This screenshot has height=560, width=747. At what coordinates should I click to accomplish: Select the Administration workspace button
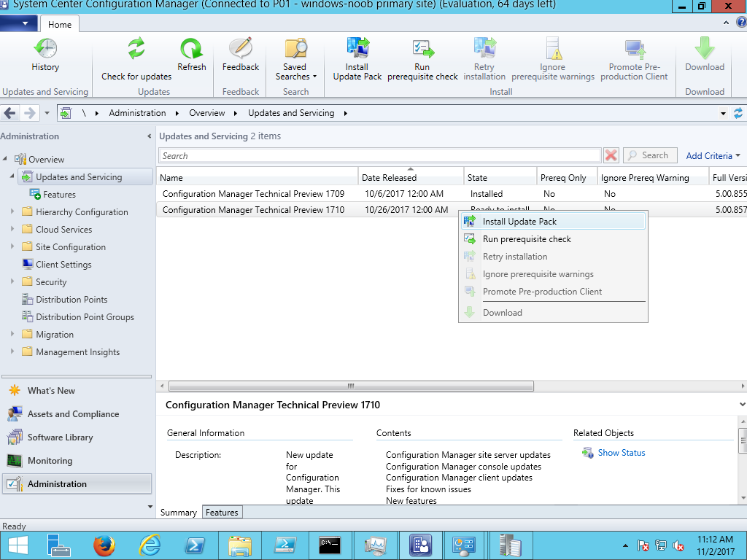(77, 484)
